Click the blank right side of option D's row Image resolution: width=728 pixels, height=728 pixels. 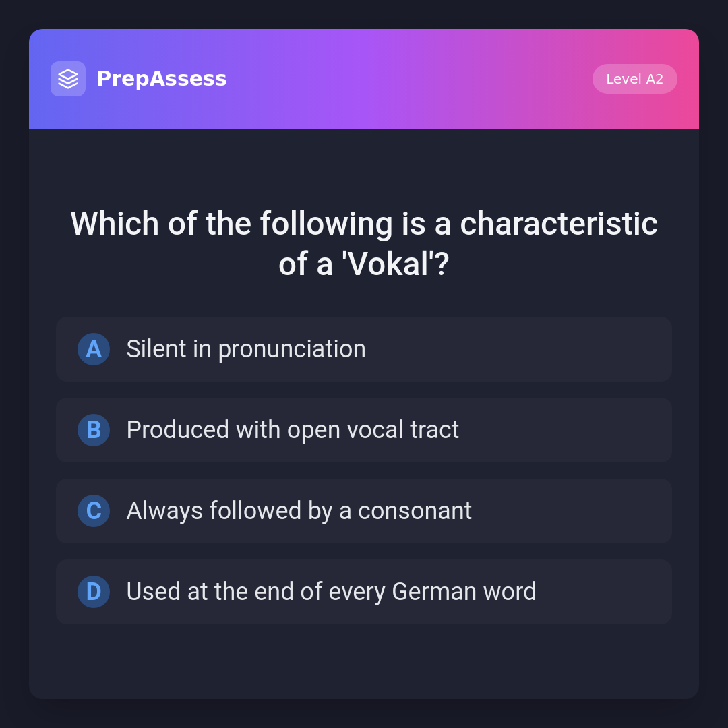pyautogui.click(x=607, y=592)
